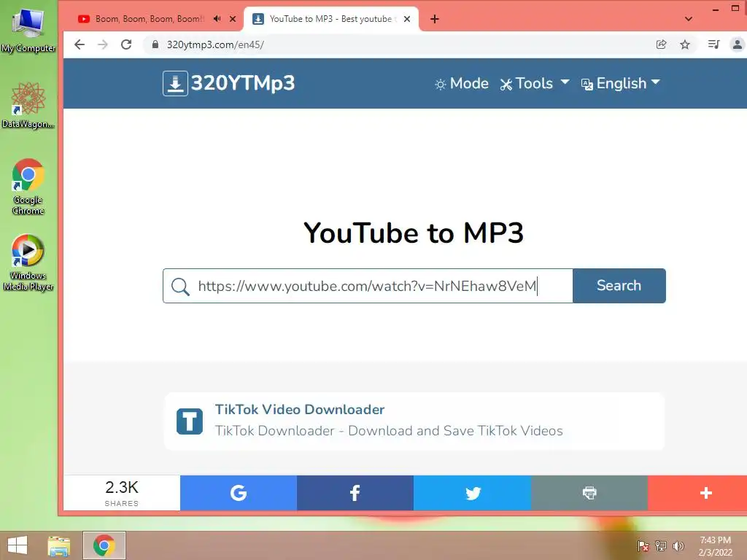Click the address bar URL 320ytmp3.com/en45/
Screen dimensions: 747x560
point(215,44)
